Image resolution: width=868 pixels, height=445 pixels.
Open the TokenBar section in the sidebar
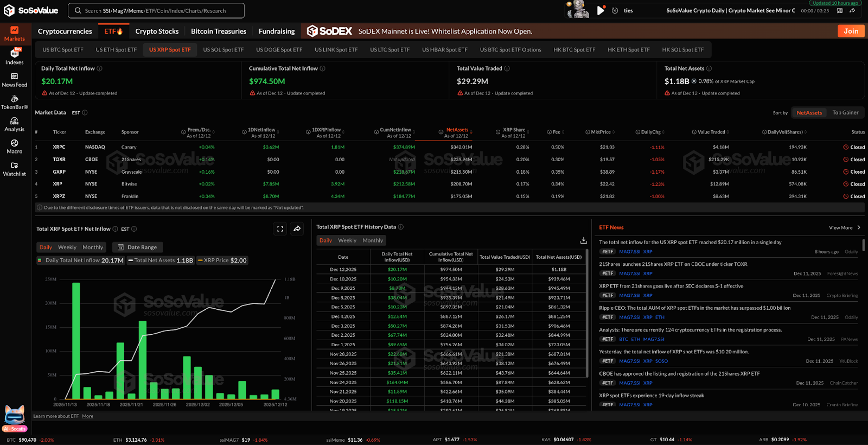(x=14, y=102)
